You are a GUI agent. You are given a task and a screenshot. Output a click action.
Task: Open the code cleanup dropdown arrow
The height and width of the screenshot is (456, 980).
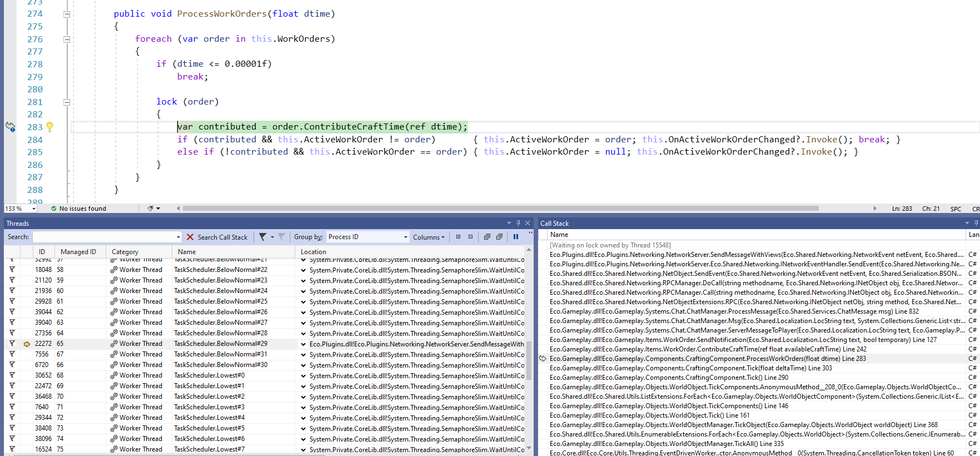pos(158,209)
